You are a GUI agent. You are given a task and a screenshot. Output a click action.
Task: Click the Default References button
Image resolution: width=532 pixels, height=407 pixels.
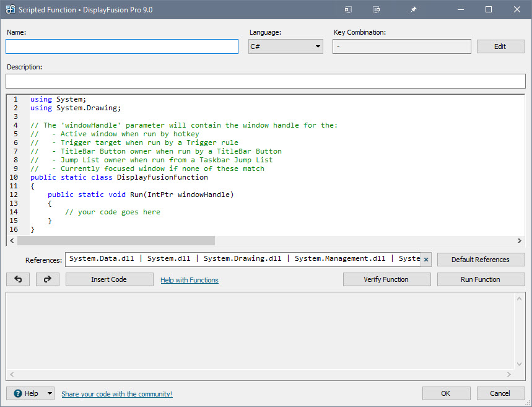[x=481, y=259]
